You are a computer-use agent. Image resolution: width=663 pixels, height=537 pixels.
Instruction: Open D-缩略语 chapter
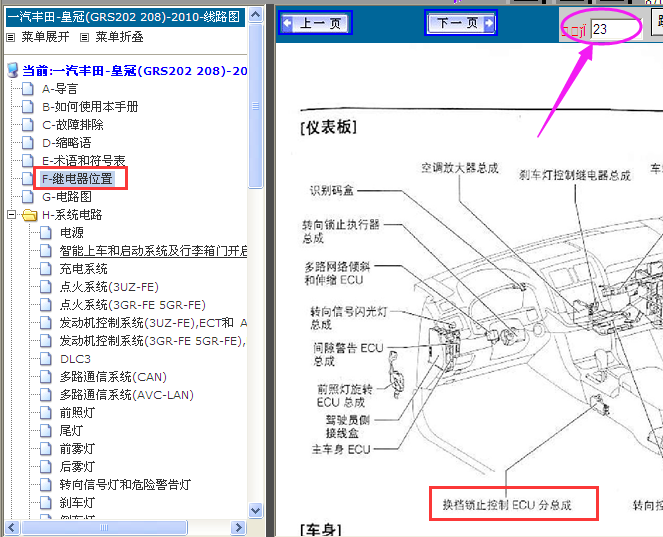pyautogui.click(x=66, y=142)
